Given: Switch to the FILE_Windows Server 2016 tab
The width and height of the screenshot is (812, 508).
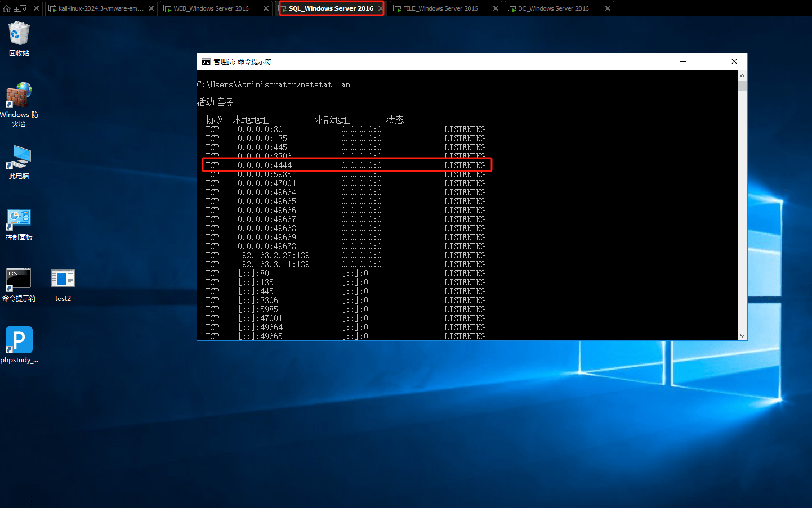Looking at the screenshot, I should click(x=440, y=8).
